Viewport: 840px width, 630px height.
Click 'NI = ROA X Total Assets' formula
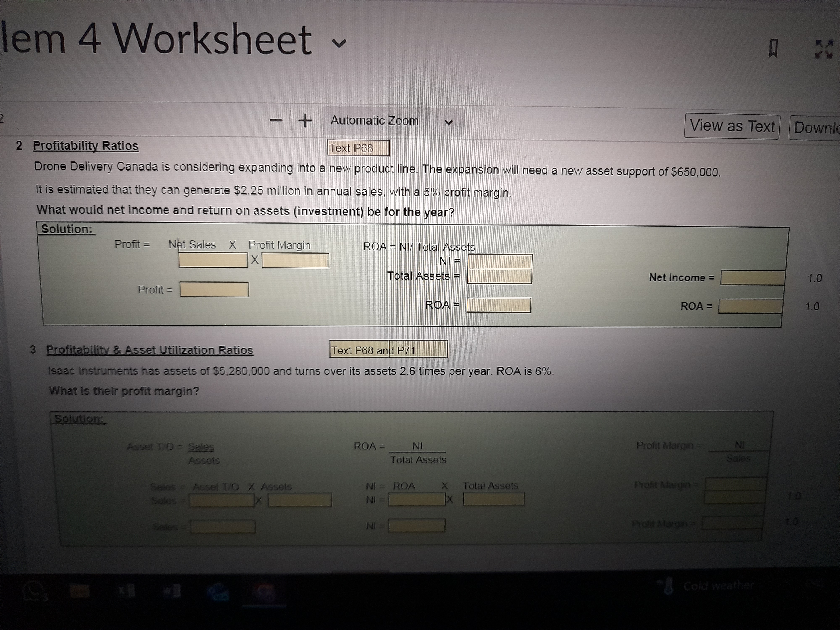(x=442, y=486)
